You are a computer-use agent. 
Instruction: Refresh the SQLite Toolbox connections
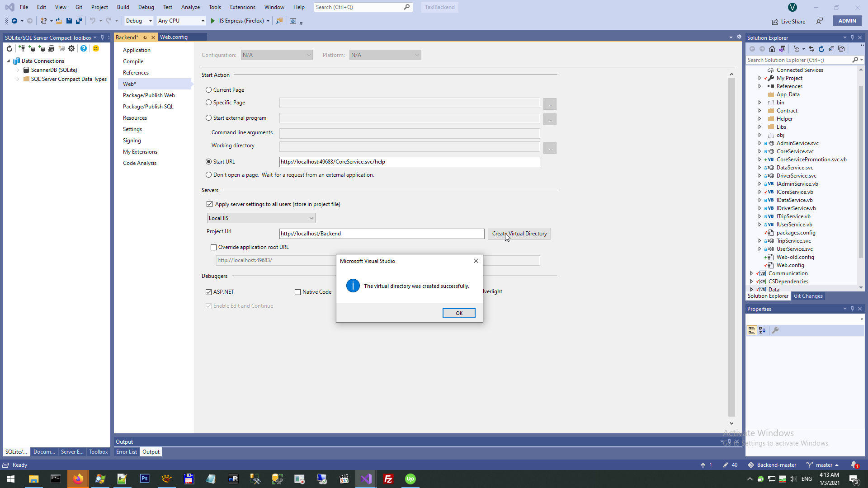9,49
